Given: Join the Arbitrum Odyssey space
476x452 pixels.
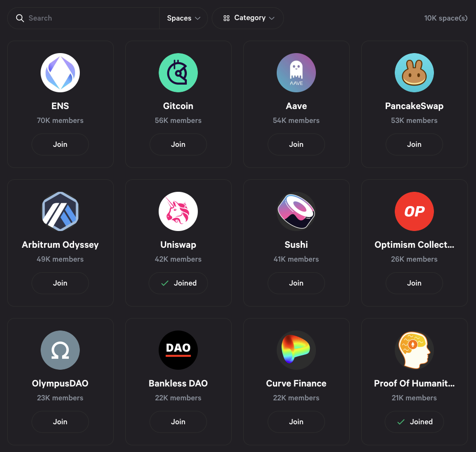Looking at the screenshot, I should tap(60, 283).
